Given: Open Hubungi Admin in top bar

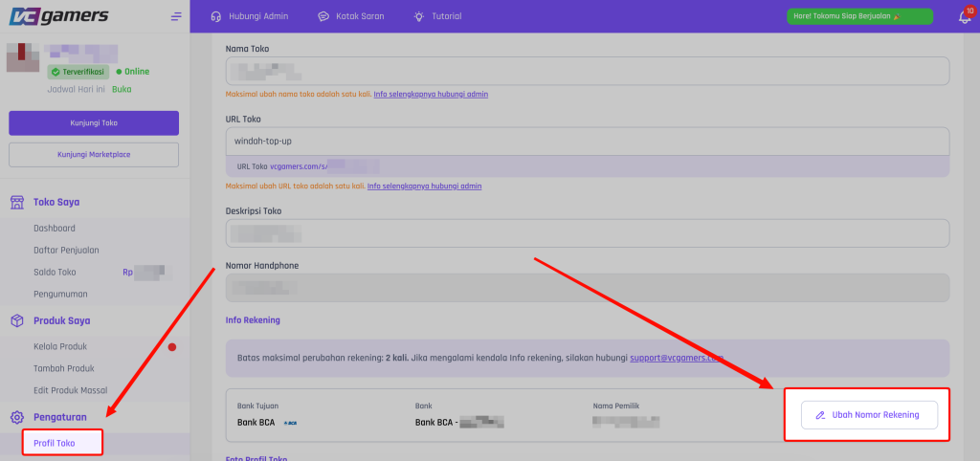Looking at the screenshot, I should (x=249, y=16).
